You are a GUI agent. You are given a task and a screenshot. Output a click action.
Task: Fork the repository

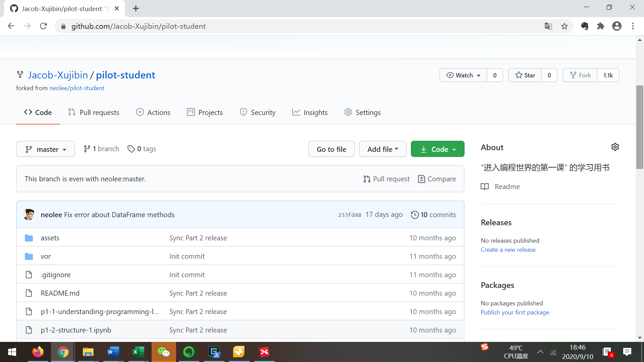[x=580, y=75]
